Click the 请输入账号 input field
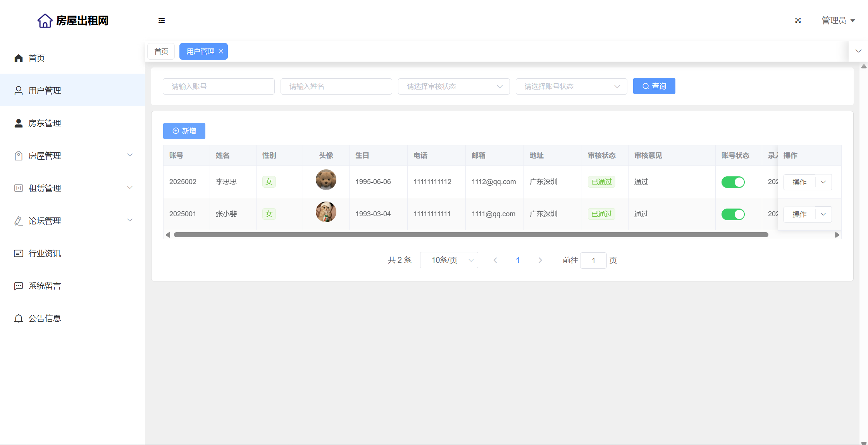This screenshot has width=868, height=445. [219, 86]
